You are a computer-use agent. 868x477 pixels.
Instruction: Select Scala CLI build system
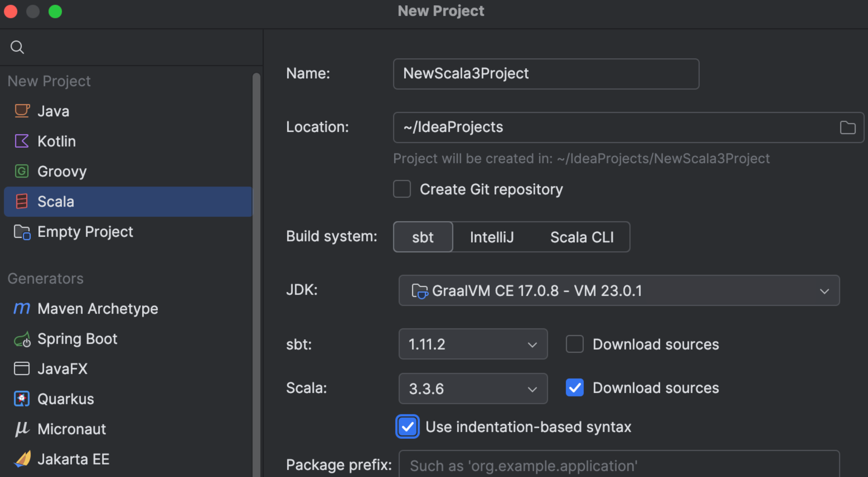582,237
